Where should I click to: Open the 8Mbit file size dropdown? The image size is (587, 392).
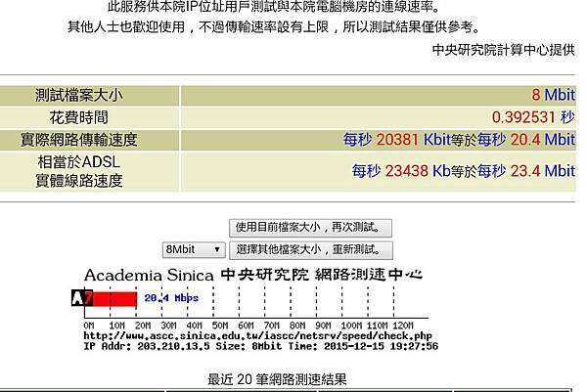pos(194,250)
